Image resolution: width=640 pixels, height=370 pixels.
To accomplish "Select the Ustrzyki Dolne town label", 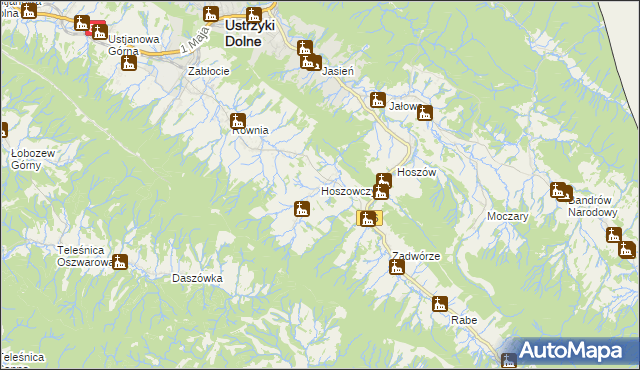I will [x=249, y=33].
